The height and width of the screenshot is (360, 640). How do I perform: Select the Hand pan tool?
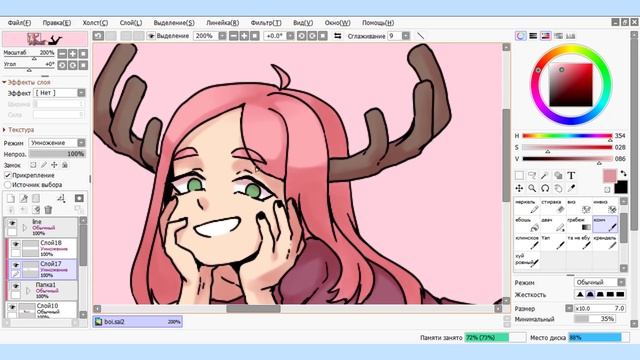tap(558, 188)
